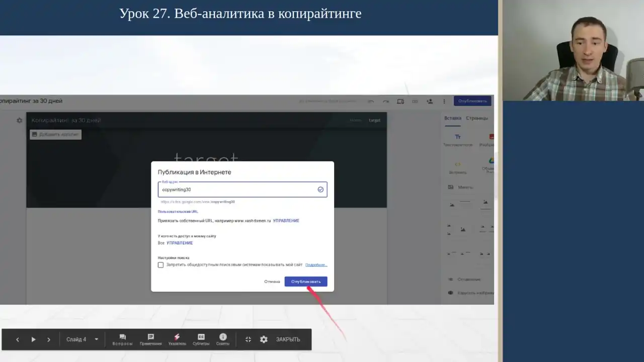Open the Home navigation item on site
Screen dimensions: 644x362
pos(356,120)
